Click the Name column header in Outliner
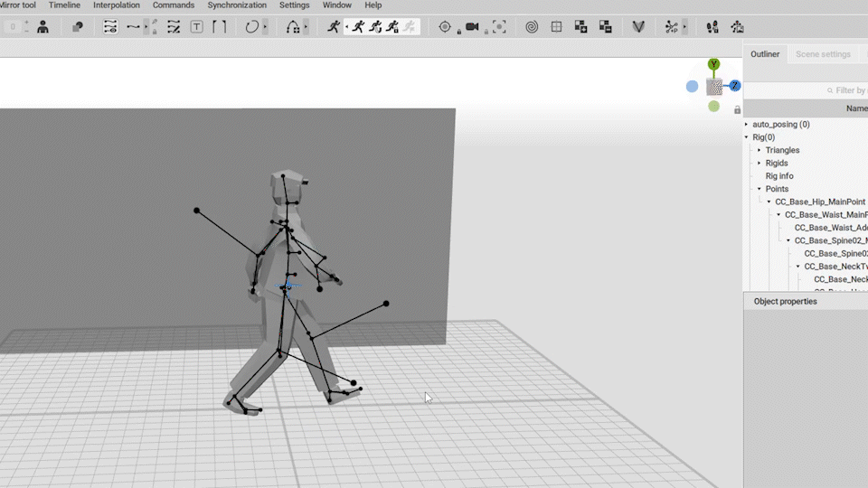The image size is (868, 488). tap(856, 108)
